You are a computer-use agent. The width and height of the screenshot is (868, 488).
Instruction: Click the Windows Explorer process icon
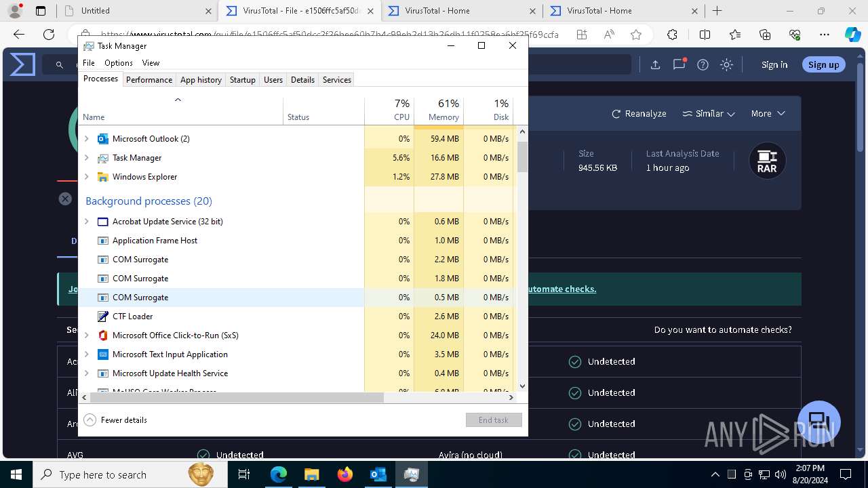[x=103, y=177]
